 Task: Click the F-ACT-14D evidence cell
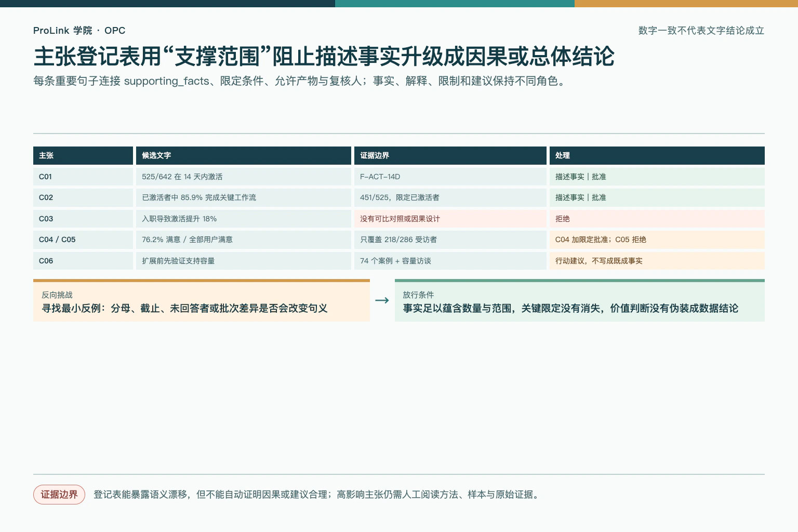tap(450, 177)
